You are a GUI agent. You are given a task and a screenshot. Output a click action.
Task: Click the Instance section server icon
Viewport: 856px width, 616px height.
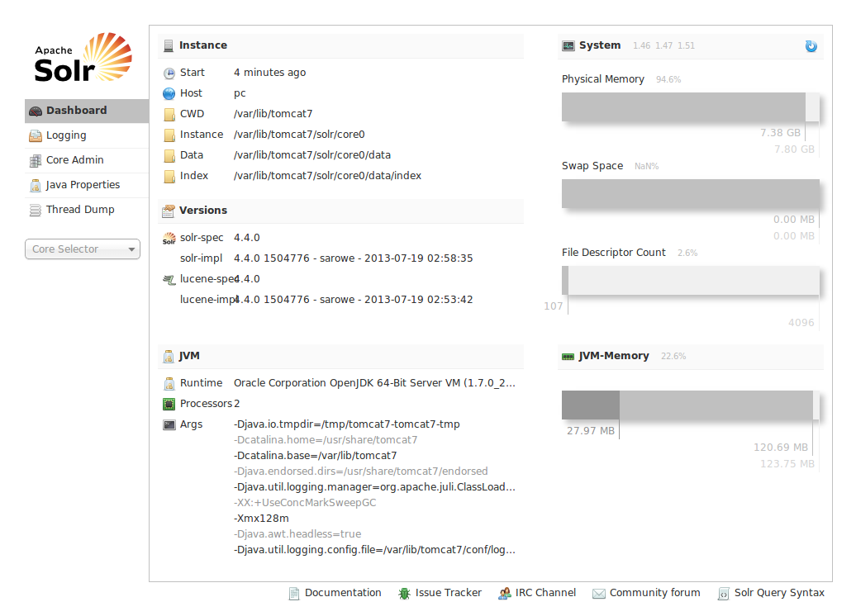coord(169,46)
